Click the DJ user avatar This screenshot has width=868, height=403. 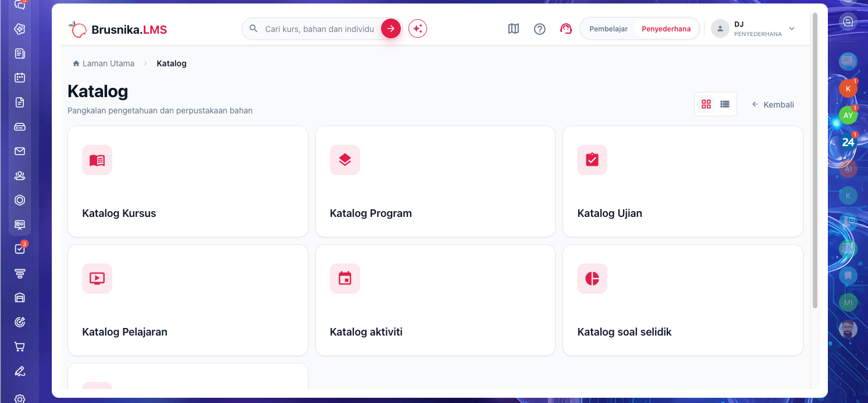[x=720, y=28]
